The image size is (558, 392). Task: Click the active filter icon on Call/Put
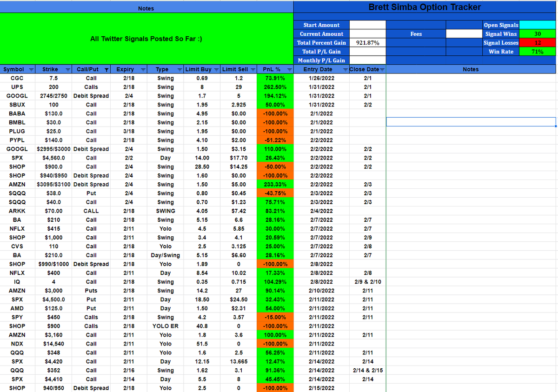coord(107,70)
